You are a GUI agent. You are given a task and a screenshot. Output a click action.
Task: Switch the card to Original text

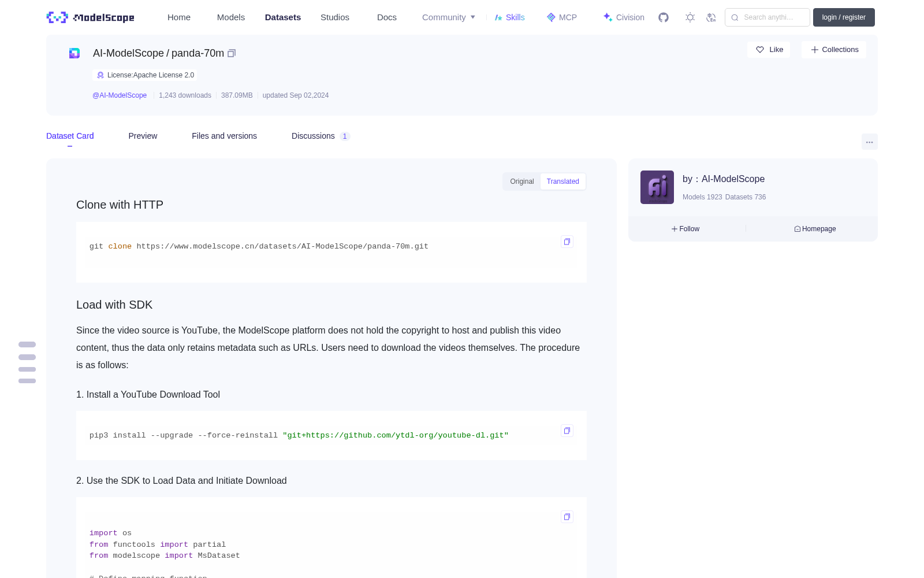522,181
